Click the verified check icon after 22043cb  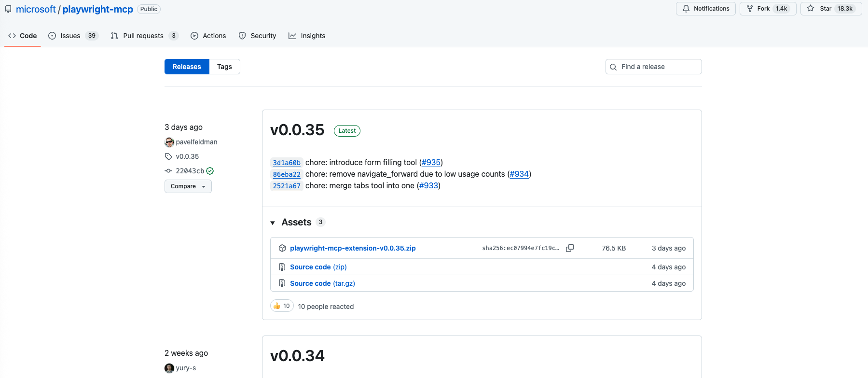(210, 171)
